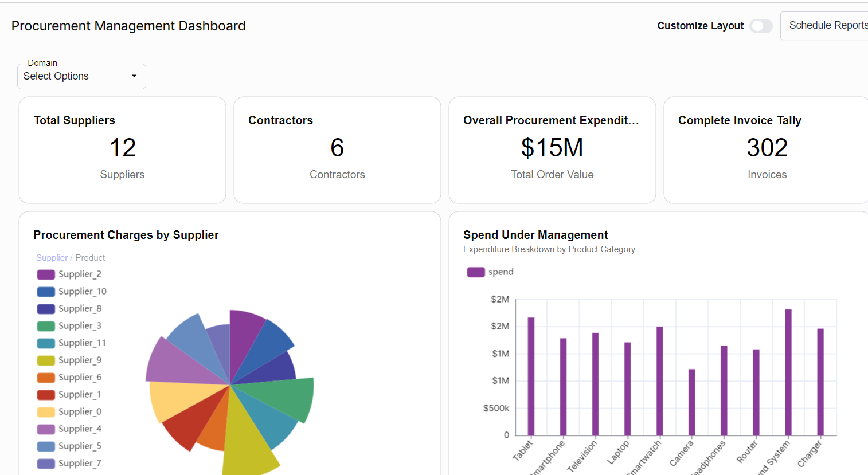Screen dimensions: 868x475
Task: Select Product drill-down level in breadcrumb
Action: pyautogui.click(x=91, y=257)
